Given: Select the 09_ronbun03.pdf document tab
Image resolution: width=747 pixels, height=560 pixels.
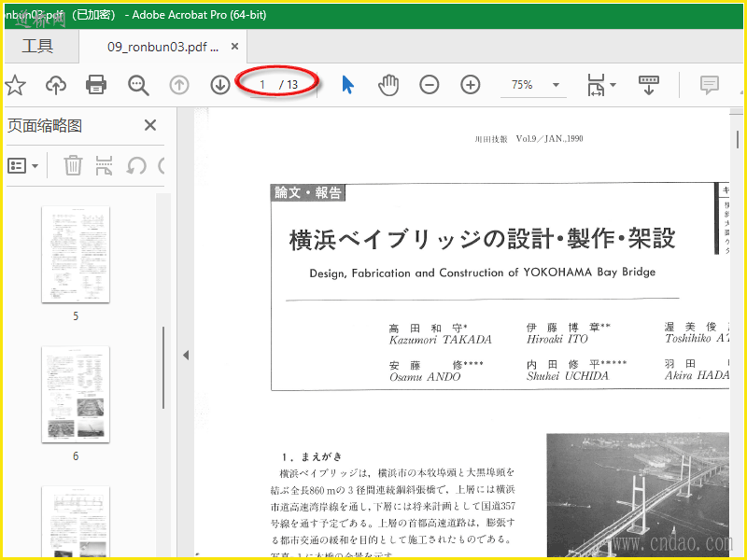Looking at the screenshot, I should coord(162,47).
